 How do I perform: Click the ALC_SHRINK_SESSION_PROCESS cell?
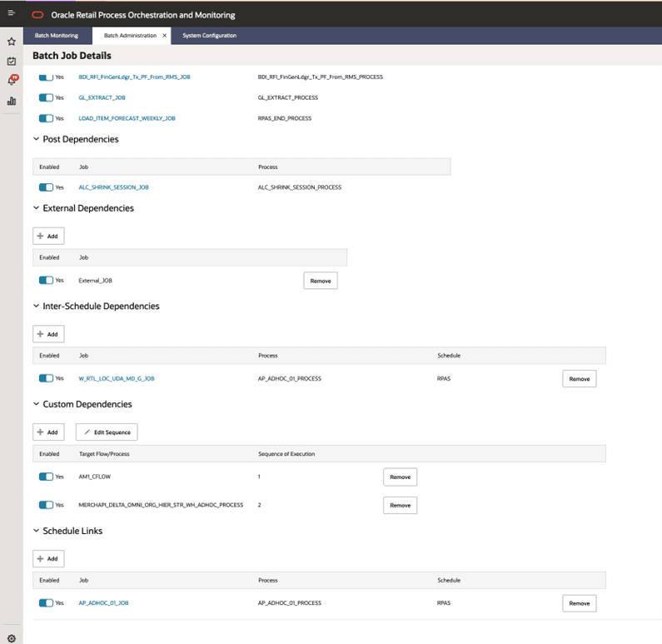click(x=300, y=187)
